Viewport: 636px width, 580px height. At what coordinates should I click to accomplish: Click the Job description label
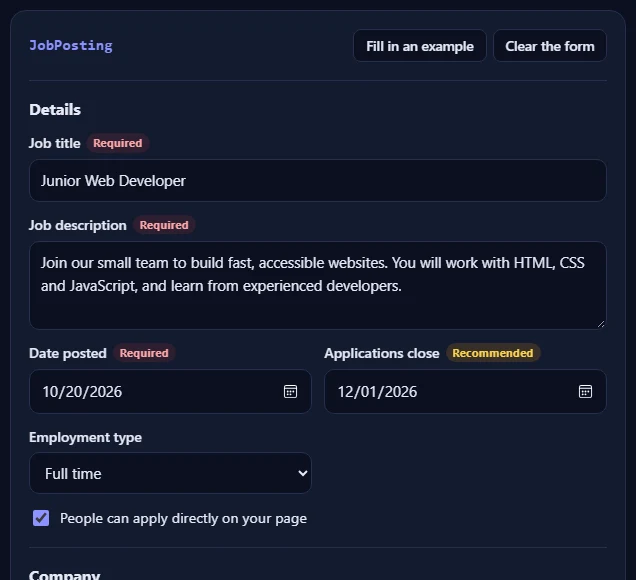(77, 225)
